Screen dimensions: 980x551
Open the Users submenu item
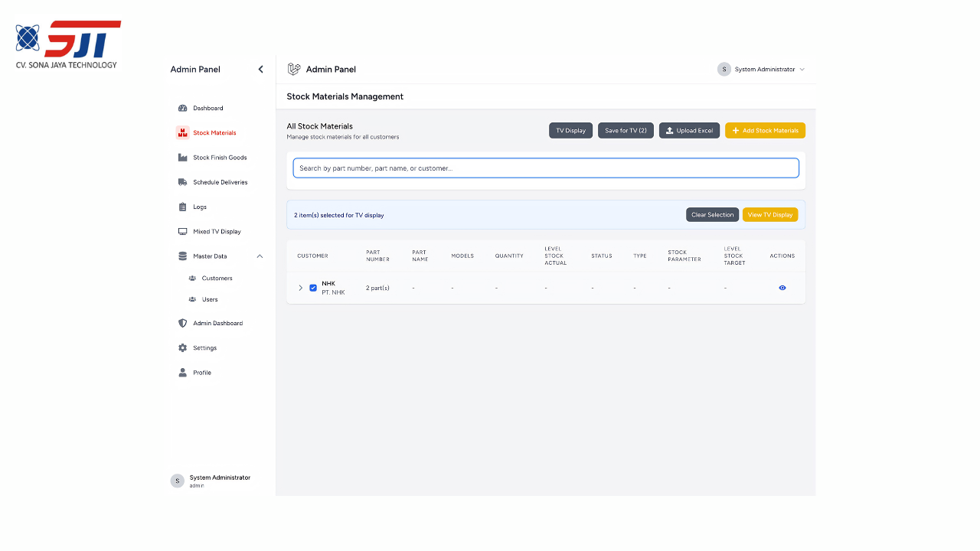210,299
